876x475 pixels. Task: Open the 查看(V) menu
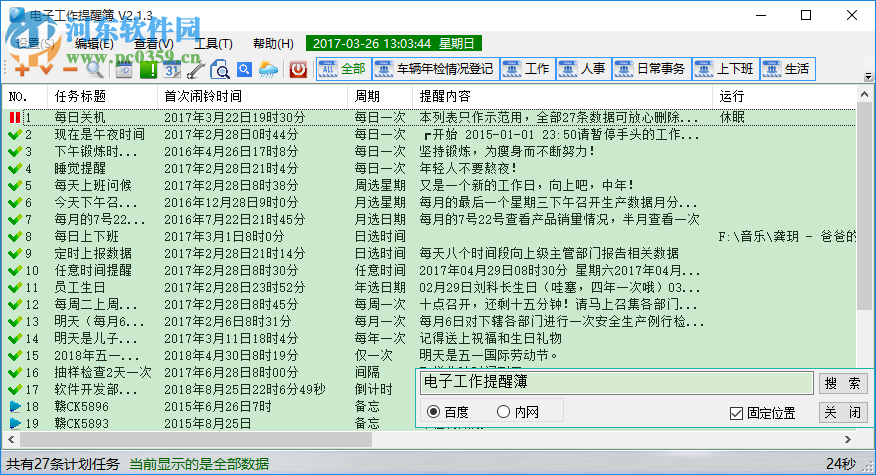154,44
